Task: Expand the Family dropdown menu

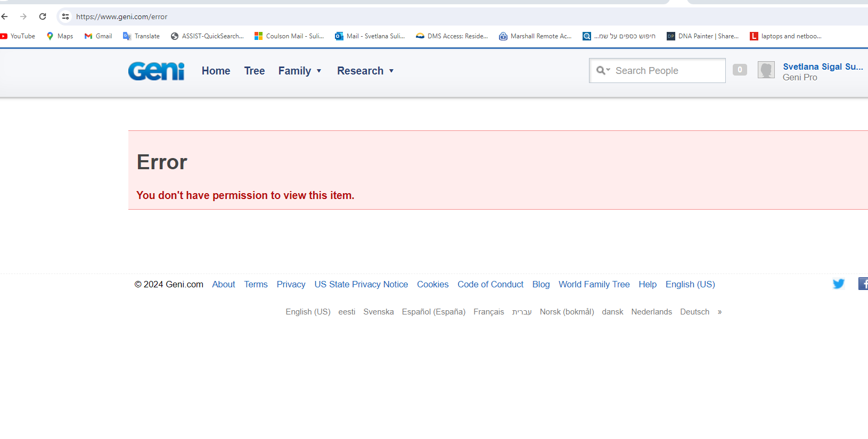Action: pyautogui.click(x=300, y=71)
